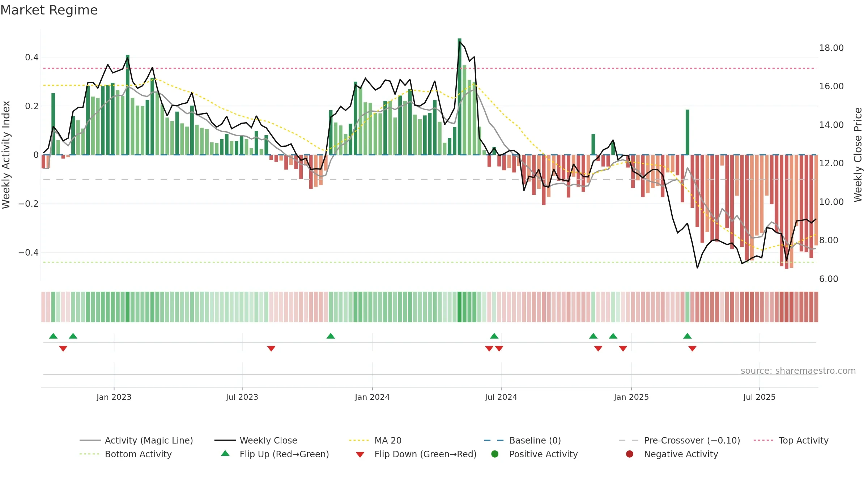
Task: Click the 18.00 price axis label
Action: [x=831, y=48]
